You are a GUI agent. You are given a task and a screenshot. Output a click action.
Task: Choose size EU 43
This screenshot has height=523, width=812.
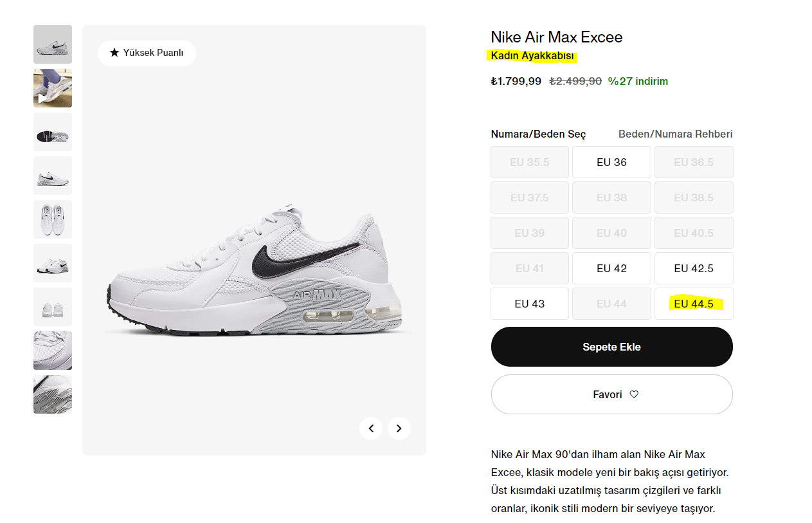tap(529, 304)
